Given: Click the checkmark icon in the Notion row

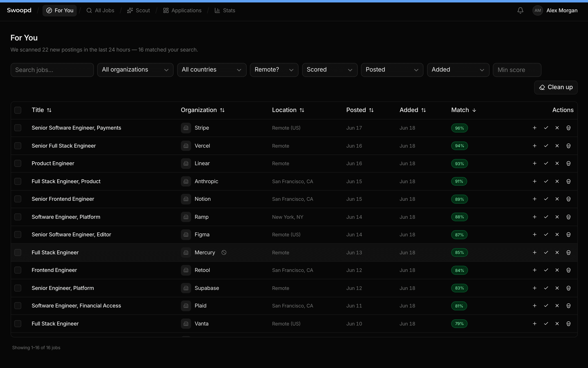Looking at the screenshot, I should [546, 199].
